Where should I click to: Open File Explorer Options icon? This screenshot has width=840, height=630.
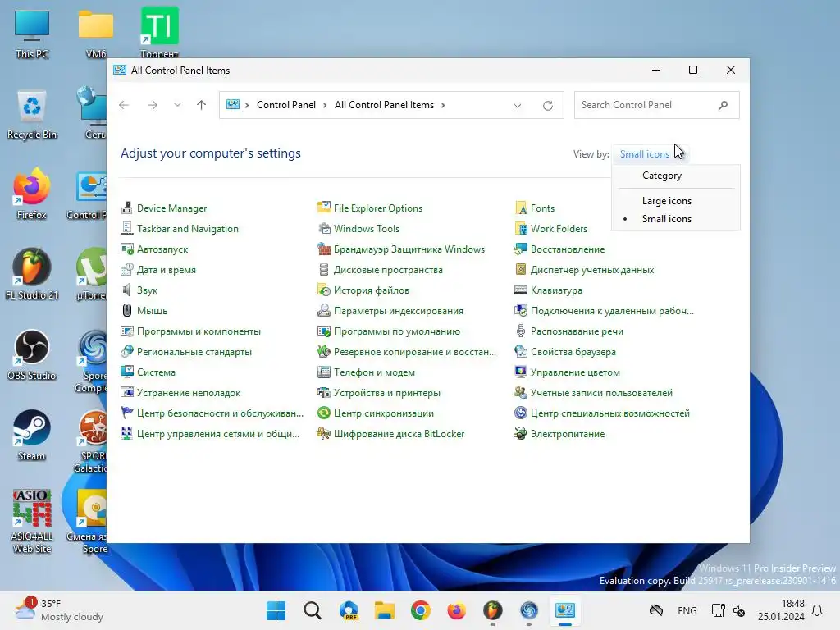(x=323, y=208)
